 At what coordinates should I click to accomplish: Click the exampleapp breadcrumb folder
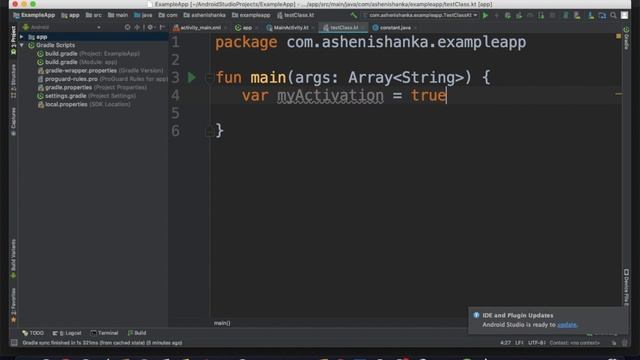[x=251, y=16]
